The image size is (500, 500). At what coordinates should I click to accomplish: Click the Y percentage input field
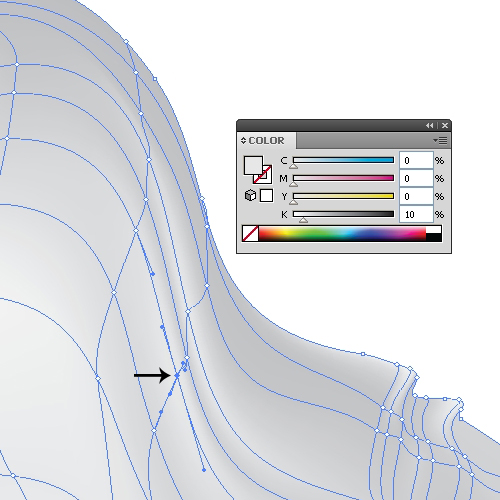coord(416,196)
